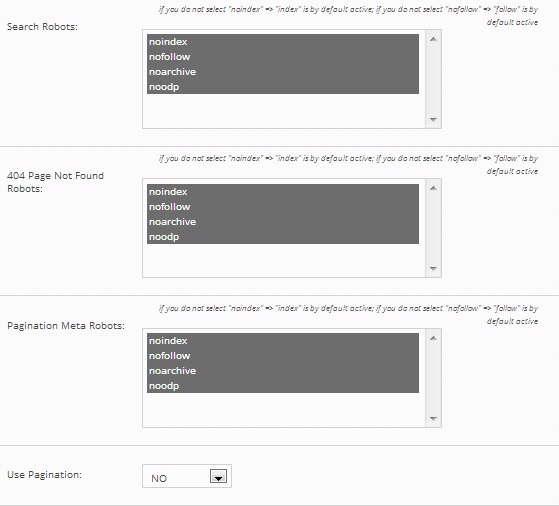The height and width of the screenshot is (506, 559).
Task: Select noodp in 404 Page Not Found list
Action: click(283, 237)
